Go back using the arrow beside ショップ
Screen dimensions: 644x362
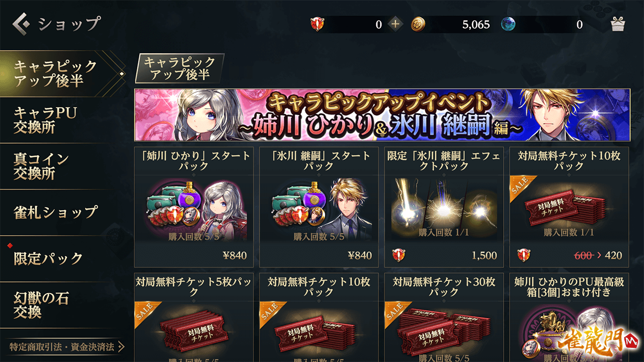pyautogui.click(x=21, y=23)
